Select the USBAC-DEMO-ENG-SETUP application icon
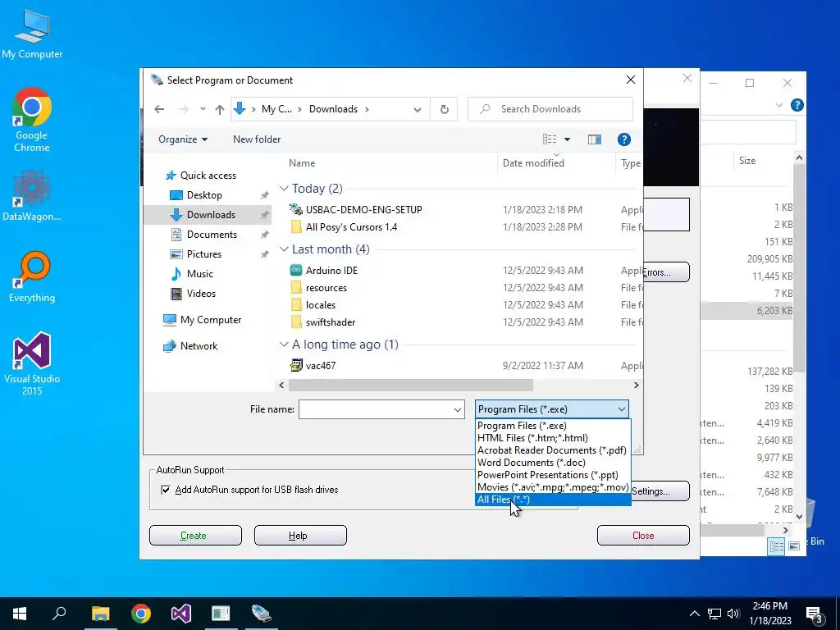The width and height of the screenshot is (840, 630). point(295,209)
